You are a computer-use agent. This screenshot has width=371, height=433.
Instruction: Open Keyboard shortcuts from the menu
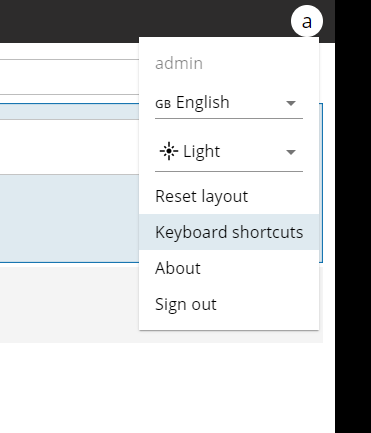coord(229,232)
